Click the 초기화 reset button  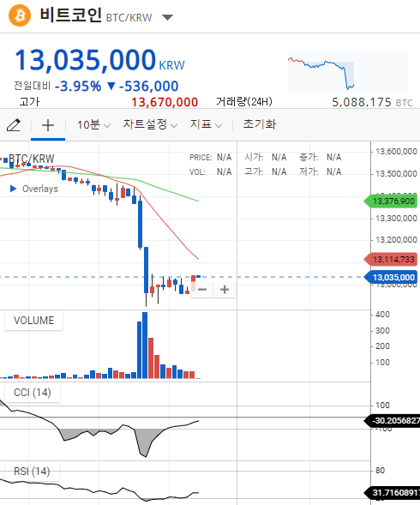pos(259,124)
